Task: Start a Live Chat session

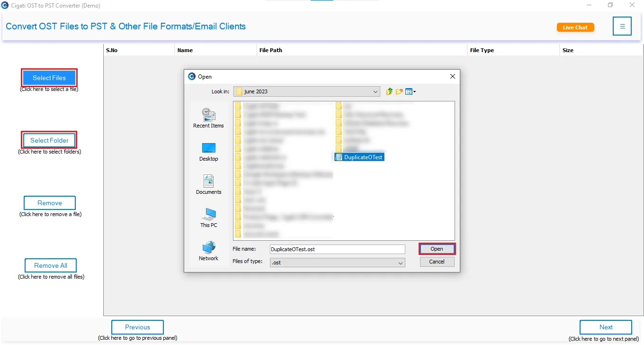Action: (x=575, y=27)
